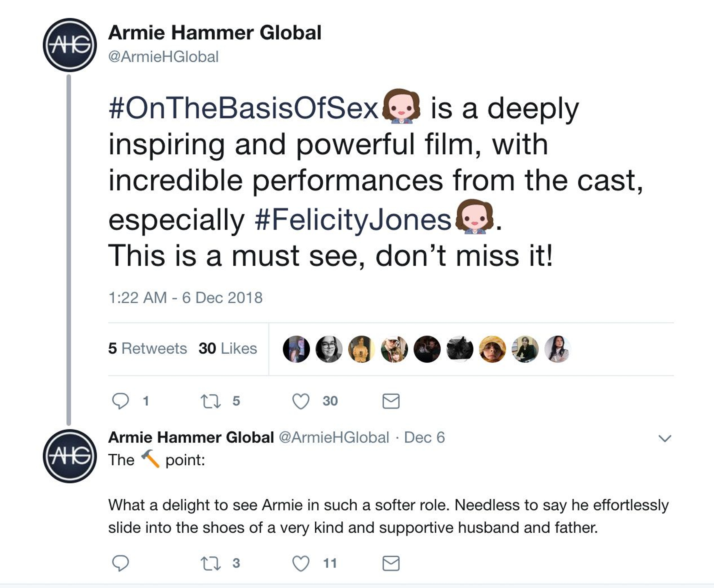Open the reply tweet's chevron dropdown menu

click(665, 438)
